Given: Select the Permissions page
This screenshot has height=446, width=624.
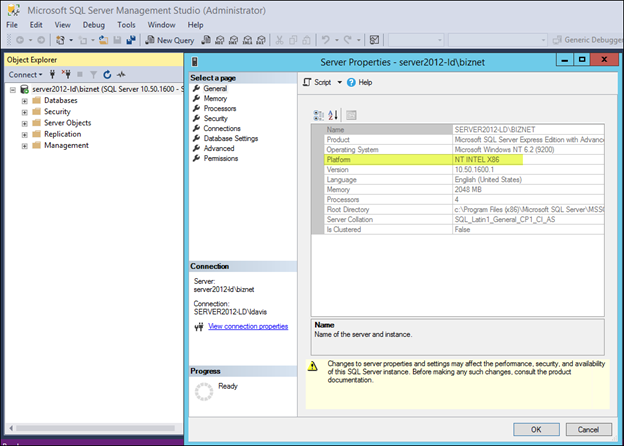Looking at the screenshot, I should click(x=220, y=158).
